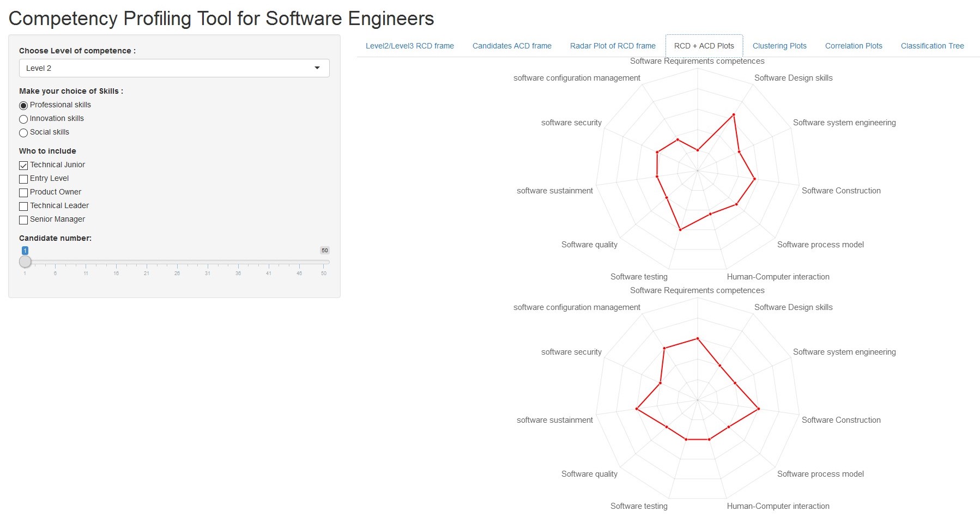The width and height of the screenshot is (980, 523).
Task: Uncheck the Technical Junior checkbox
Action: (x=23, y=166)
